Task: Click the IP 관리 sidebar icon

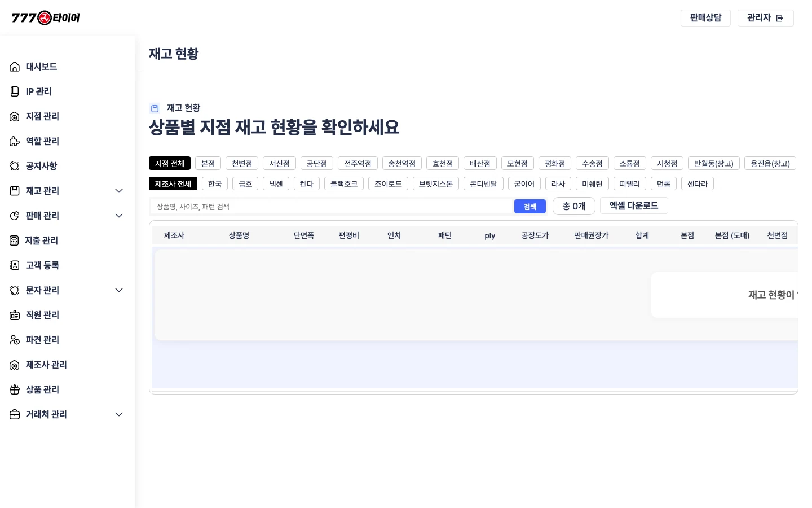Action: tap(15, 91)
